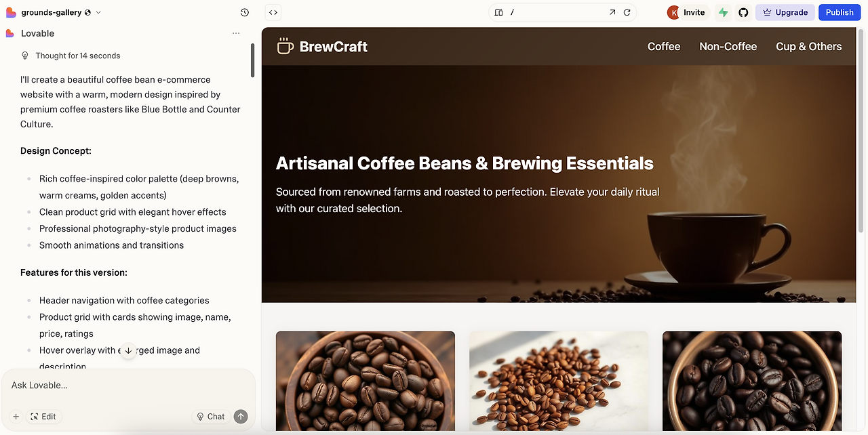Viewport: 868px width, 435px height.
Task: Click the middle product image of scattered beans
Action: [559, 381]
